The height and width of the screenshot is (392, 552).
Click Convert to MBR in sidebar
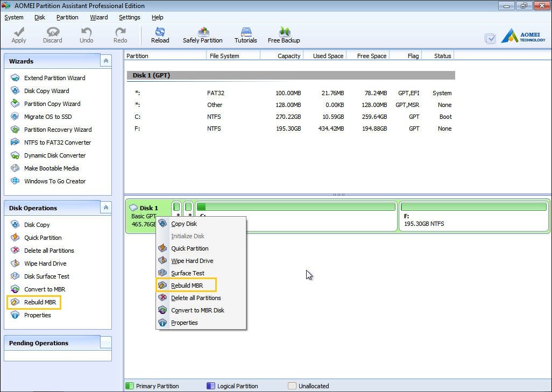[x=38, y=289]
